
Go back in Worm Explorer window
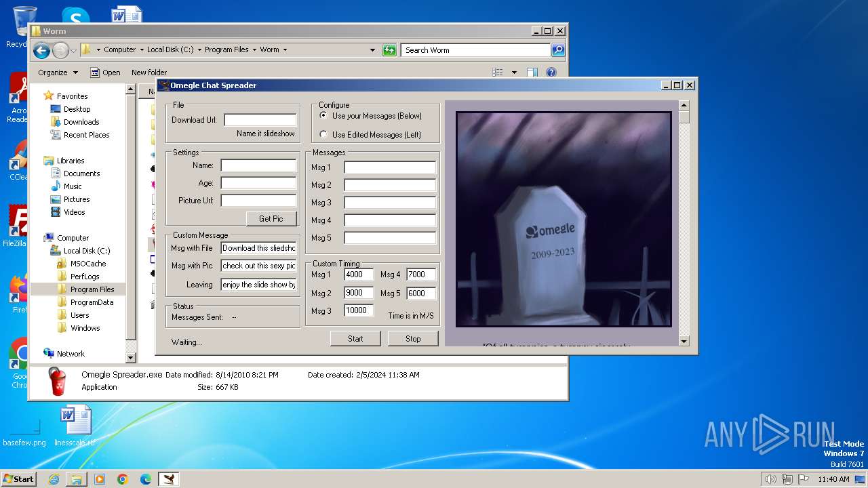pyautogui.click(x=41, y=50)
